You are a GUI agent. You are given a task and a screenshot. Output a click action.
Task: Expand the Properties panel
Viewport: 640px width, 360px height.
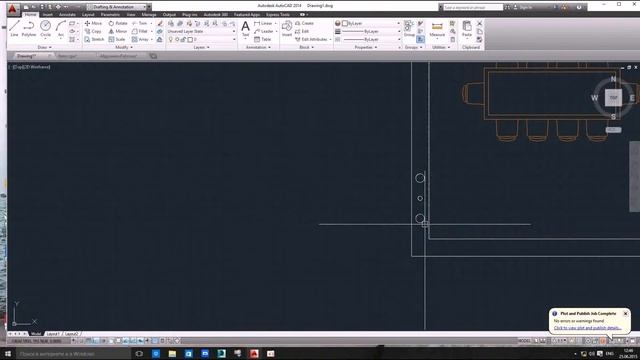tap(365, 47)
